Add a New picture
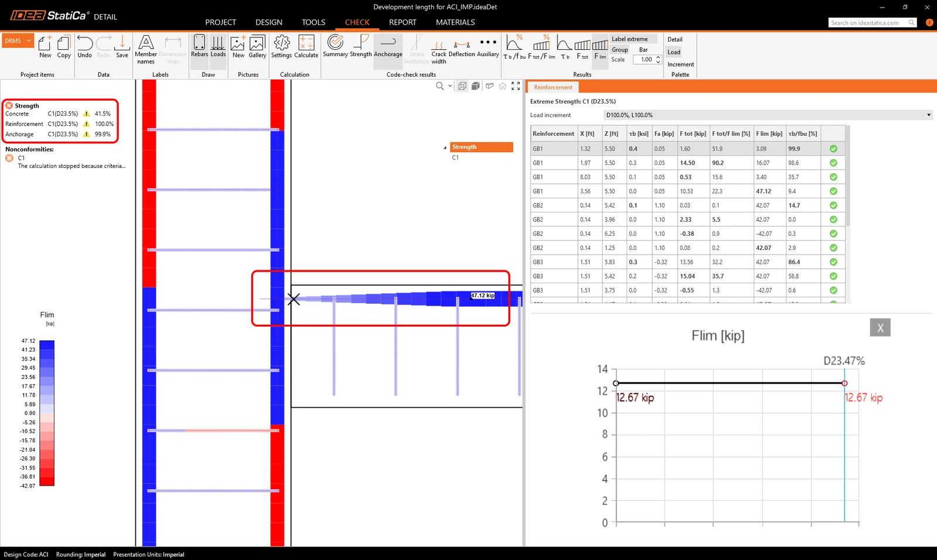 [x=238, y=47]
